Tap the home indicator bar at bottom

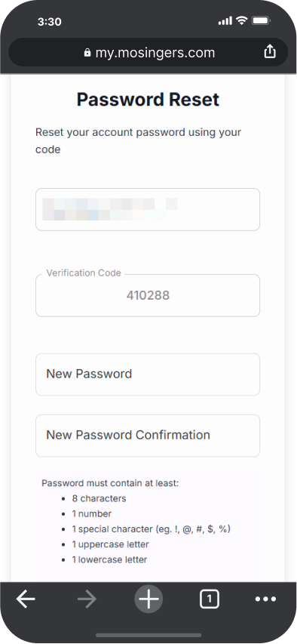(148, 636)
